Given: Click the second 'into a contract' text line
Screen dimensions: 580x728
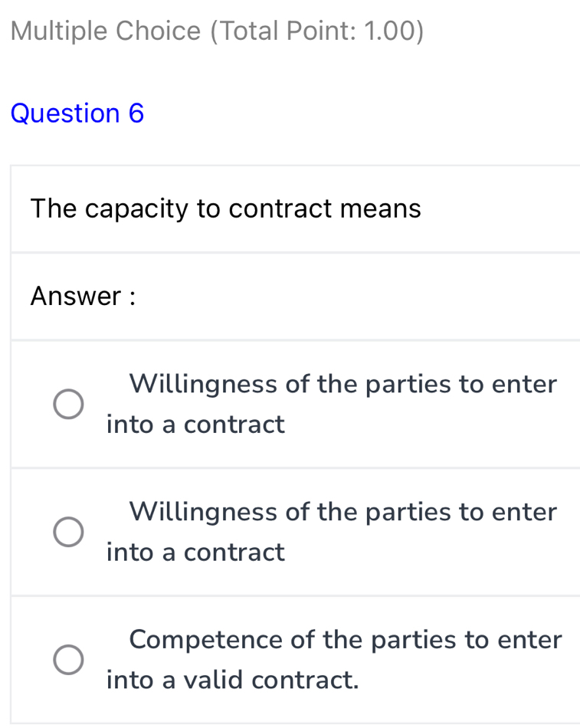Looking at the screenshot, I should (195, 552).
